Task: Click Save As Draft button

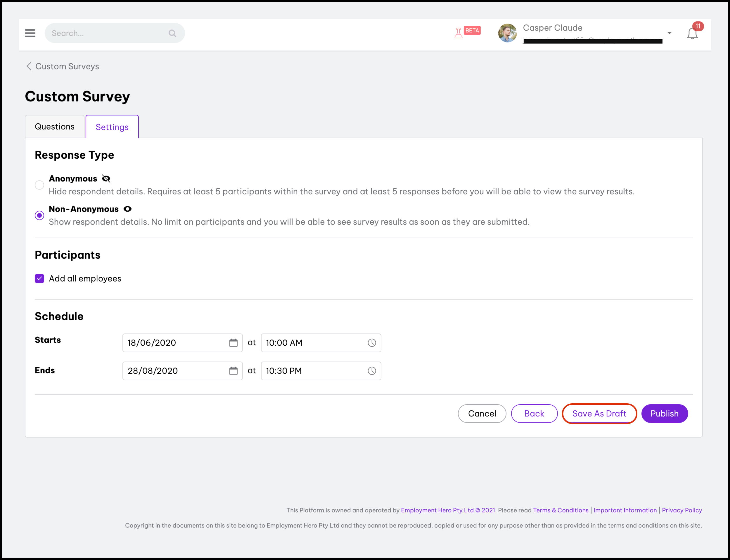Action: pyautogui.click(x=599, y=413)
